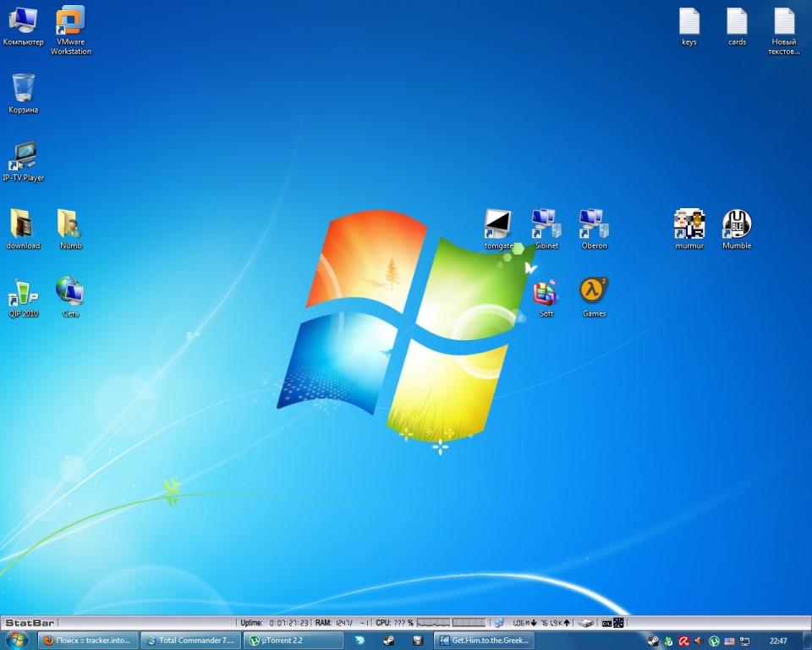
Task: Click the CPU usage graph in StatBar
Action: tap(433, 623)
